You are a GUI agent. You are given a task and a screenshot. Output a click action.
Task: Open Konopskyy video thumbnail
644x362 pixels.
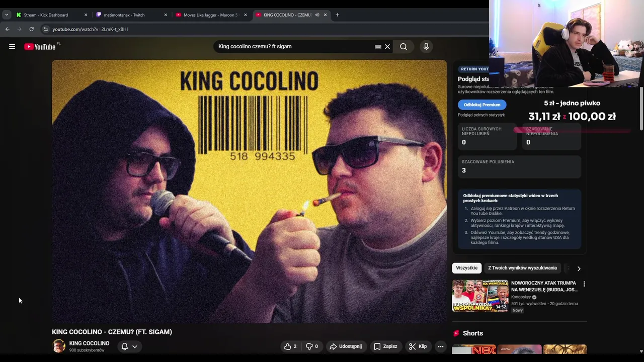[x=480, y=296]
